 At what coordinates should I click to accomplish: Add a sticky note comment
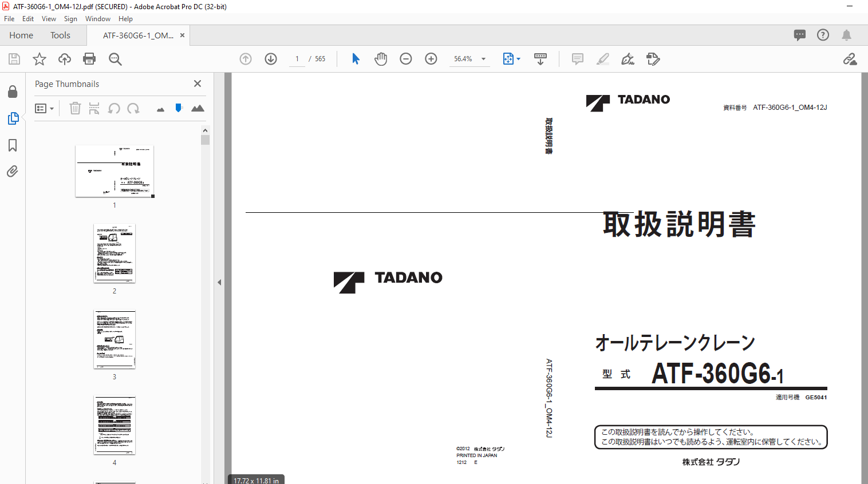[x=578, y=59]
